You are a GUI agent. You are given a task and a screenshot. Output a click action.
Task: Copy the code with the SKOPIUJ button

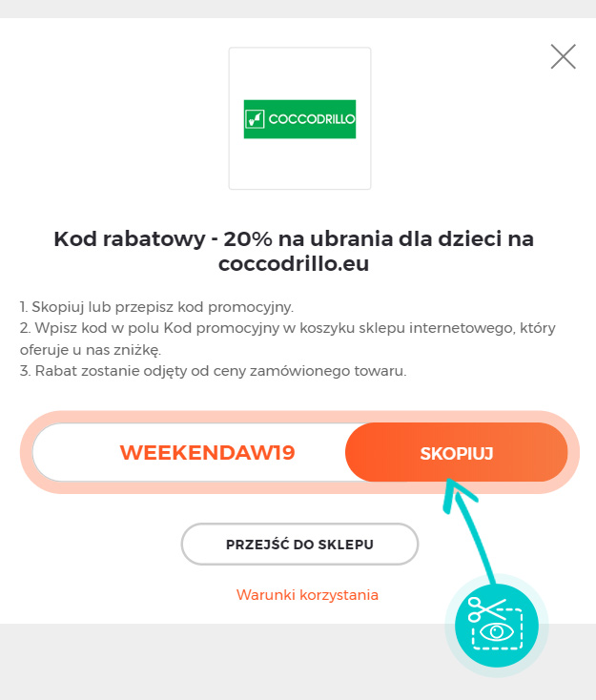[456, 452]
